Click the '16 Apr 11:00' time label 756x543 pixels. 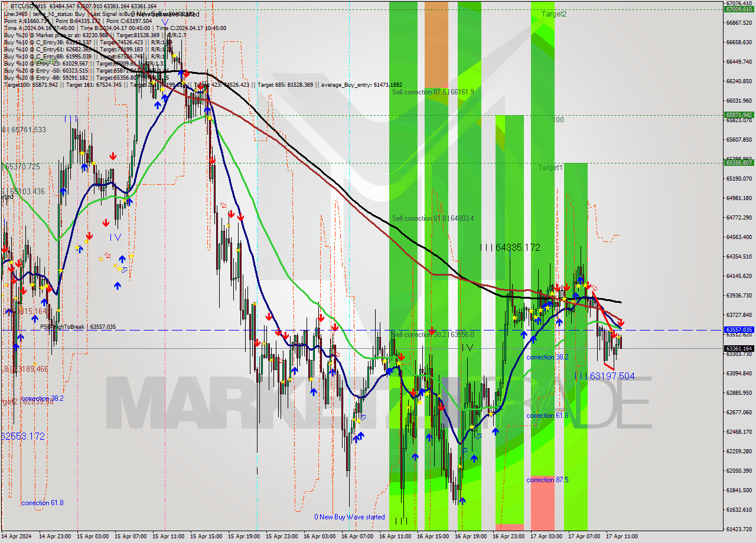396,537
